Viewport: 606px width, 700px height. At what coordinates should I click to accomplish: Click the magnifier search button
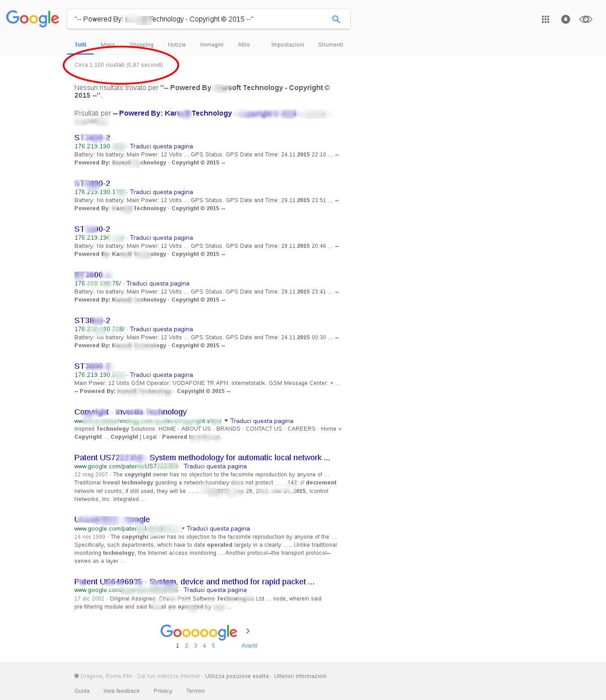point(336,19)
